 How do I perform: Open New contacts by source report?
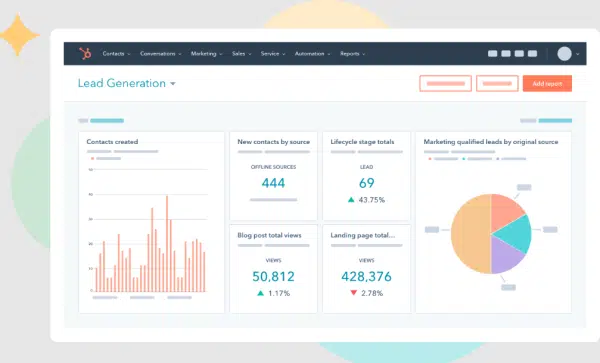(274, 142)
